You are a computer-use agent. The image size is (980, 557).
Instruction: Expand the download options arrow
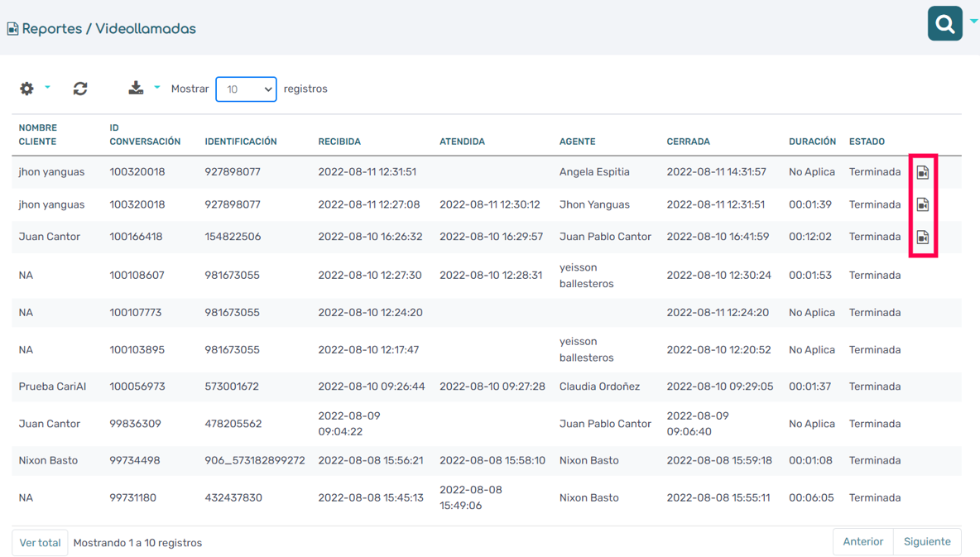coord(157,88)
